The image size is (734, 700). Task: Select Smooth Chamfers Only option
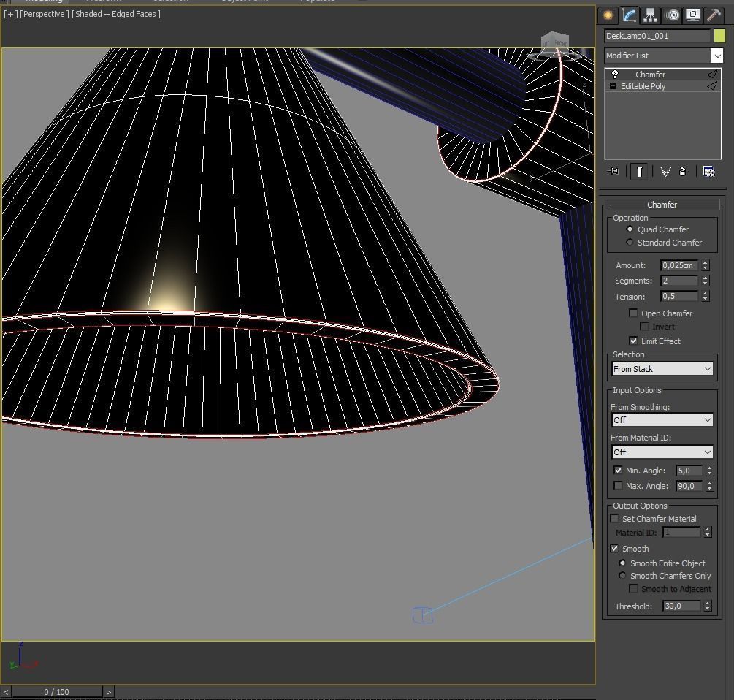(x=622, y=576)
